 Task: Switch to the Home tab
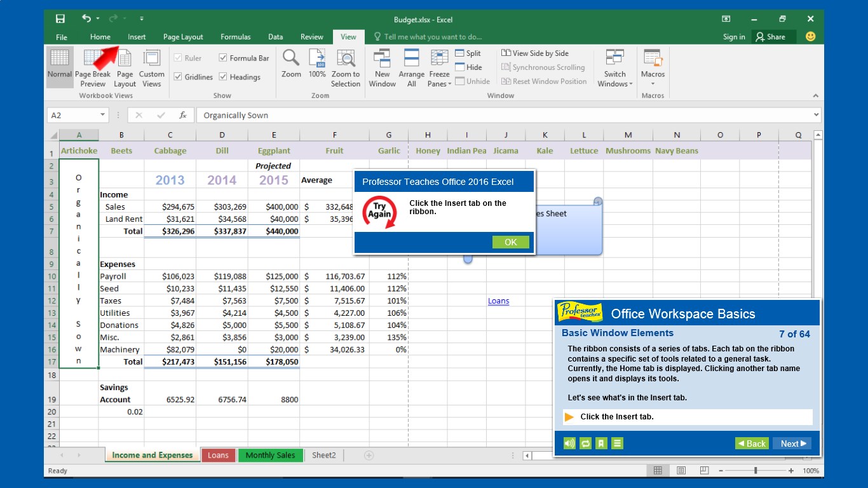[100, 37]
